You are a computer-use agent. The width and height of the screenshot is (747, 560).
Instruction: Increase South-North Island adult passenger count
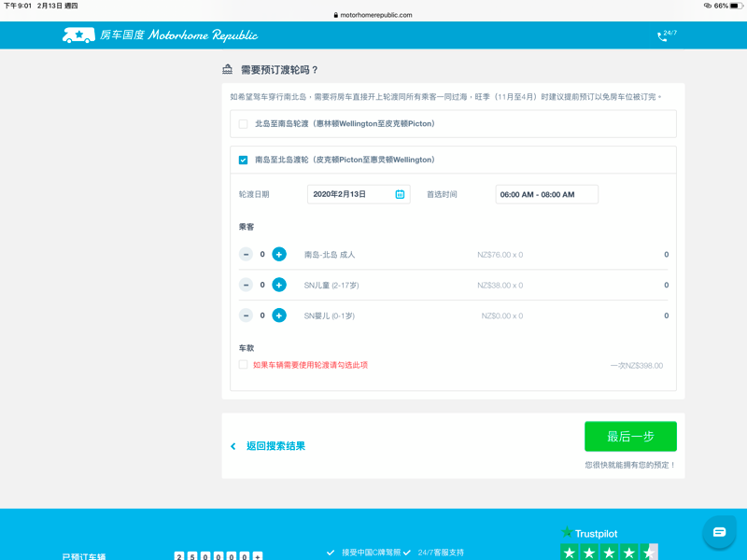point(279,255)
